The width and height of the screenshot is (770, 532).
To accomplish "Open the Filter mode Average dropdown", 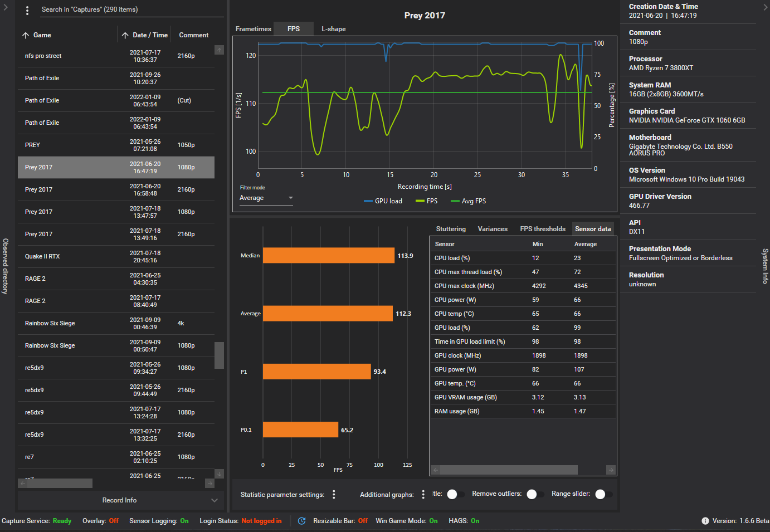I will 266,198.
